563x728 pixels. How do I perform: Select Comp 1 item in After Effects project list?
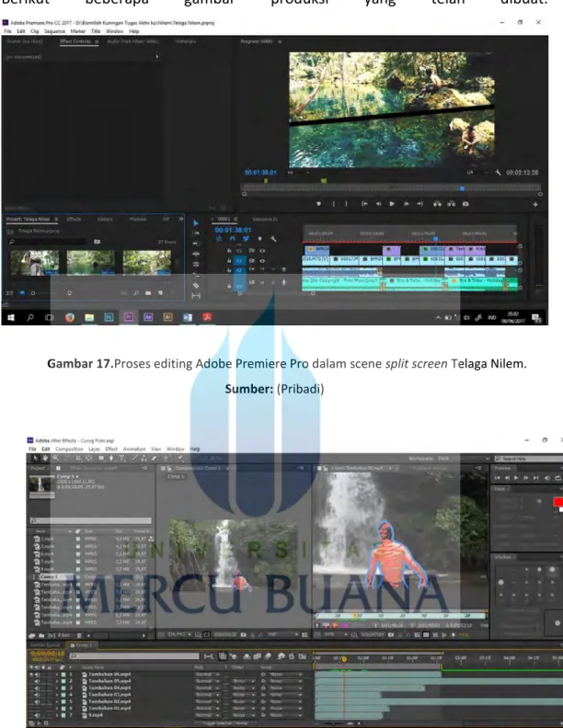tap(49, 576)
